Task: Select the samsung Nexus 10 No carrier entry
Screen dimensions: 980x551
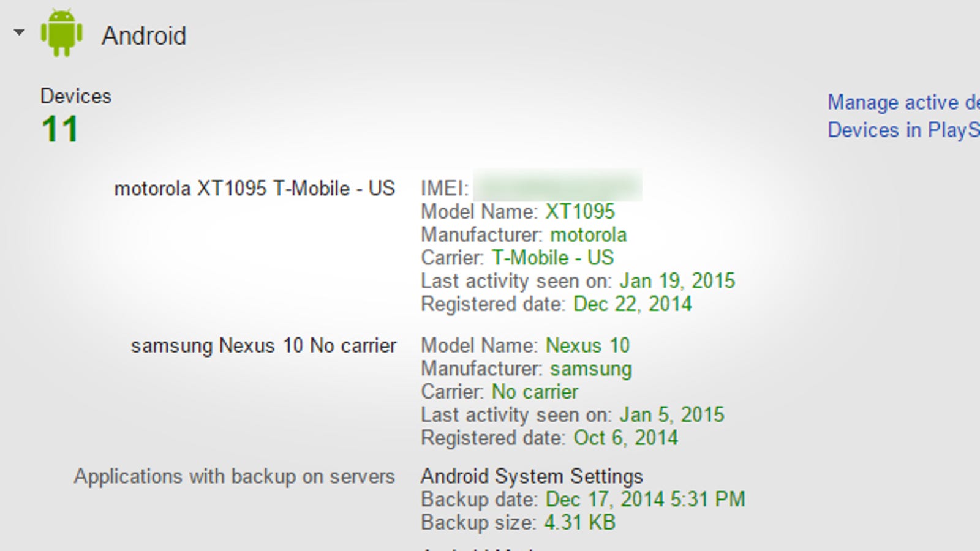Action: point(263,346)
